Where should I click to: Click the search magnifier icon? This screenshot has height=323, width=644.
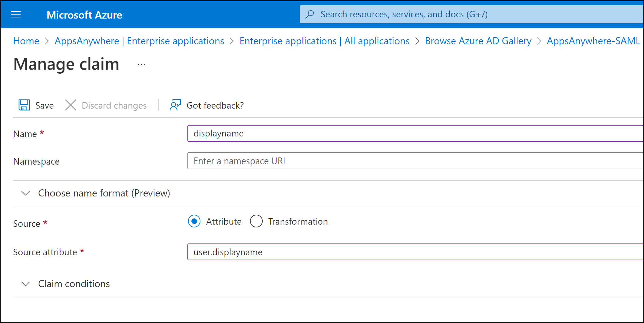(x=310, y=14)
